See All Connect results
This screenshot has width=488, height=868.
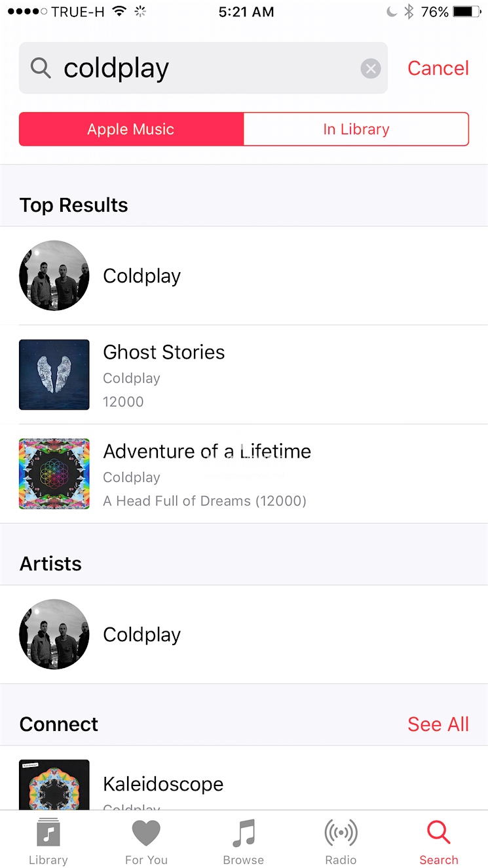pos(438,724)
